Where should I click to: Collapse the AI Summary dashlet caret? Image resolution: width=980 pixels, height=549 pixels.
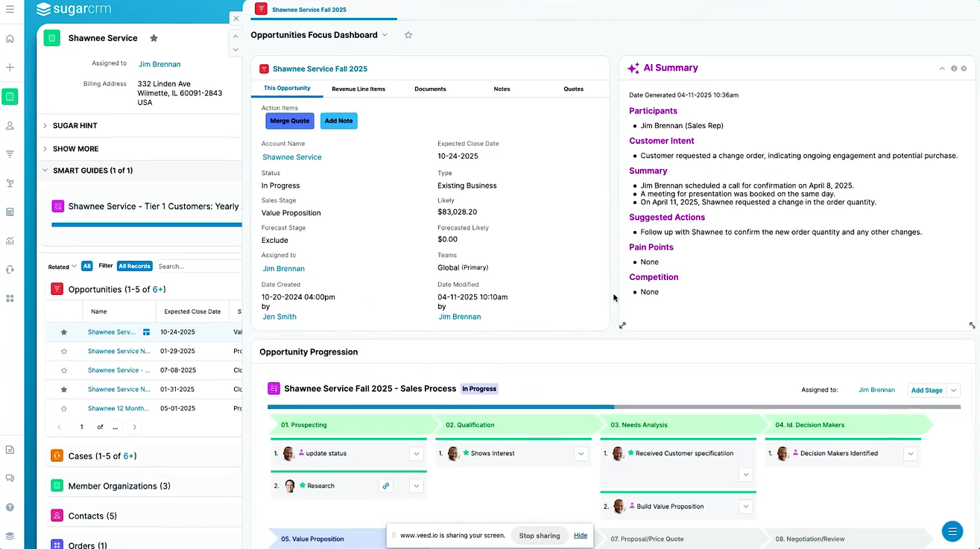(943, 69)
